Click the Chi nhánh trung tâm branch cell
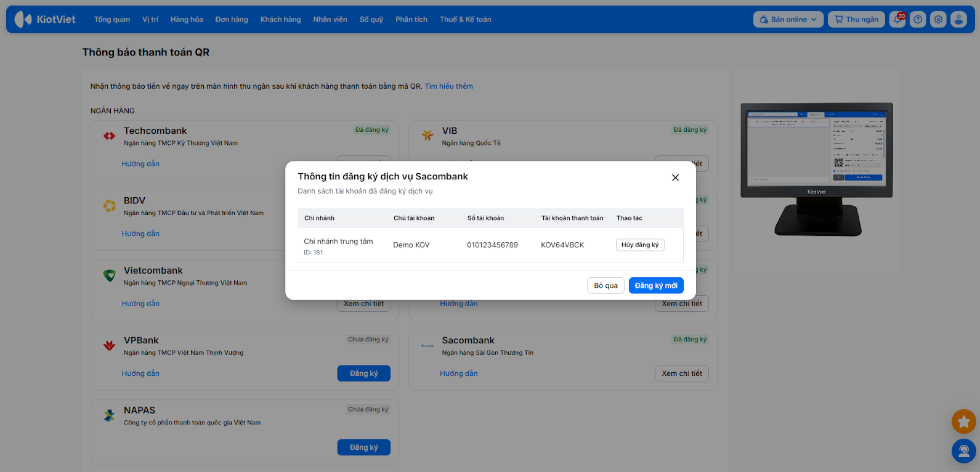Screen dimensions: 980x472 click(x=338, y=242)
